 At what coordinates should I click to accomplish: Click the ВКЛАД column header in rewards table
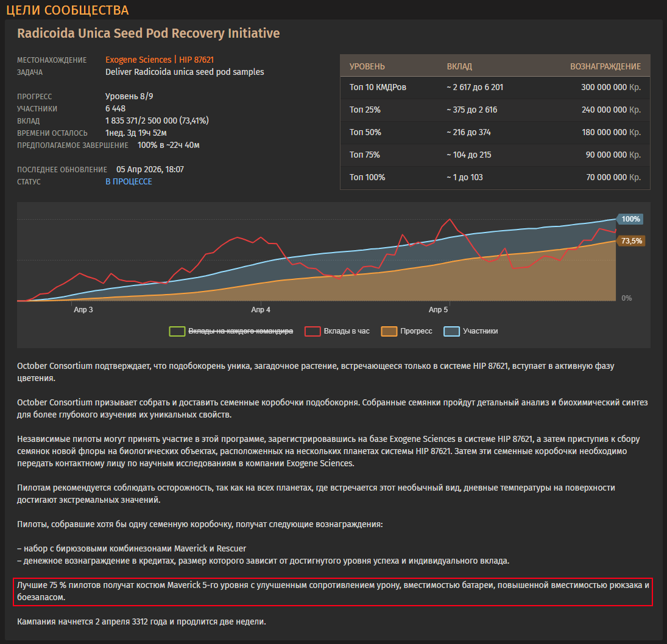tap(459, 66)
